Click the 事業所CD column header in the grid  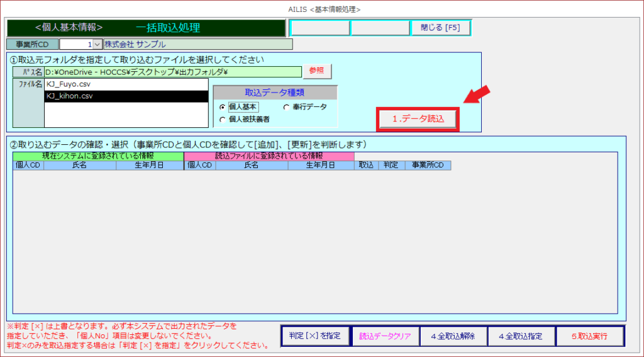click(428, 165)
